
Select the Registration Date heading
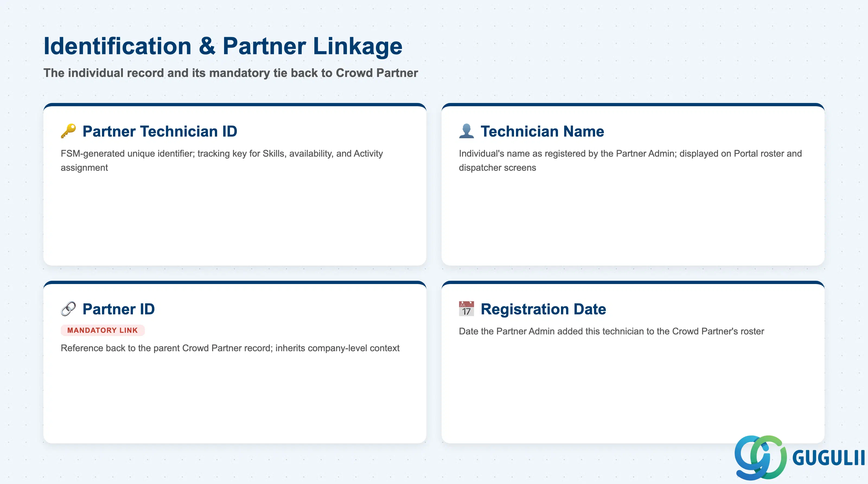tap(543, 309)
